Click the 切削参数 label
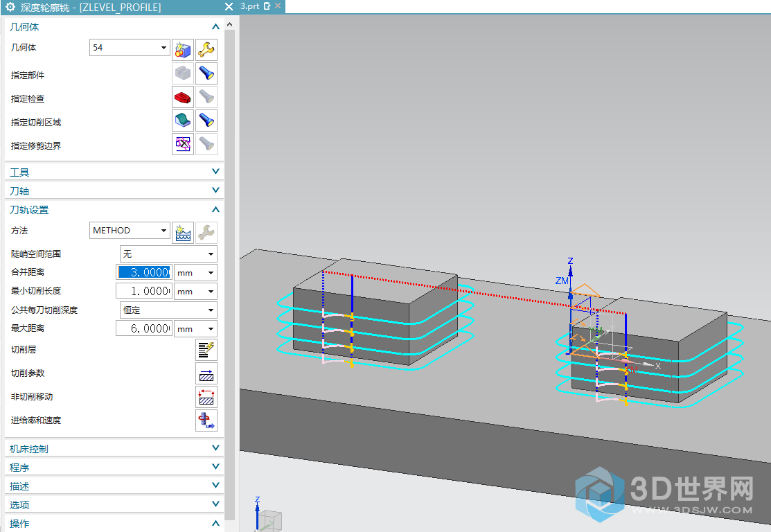The image size is (771, 532). pos(28,373)
